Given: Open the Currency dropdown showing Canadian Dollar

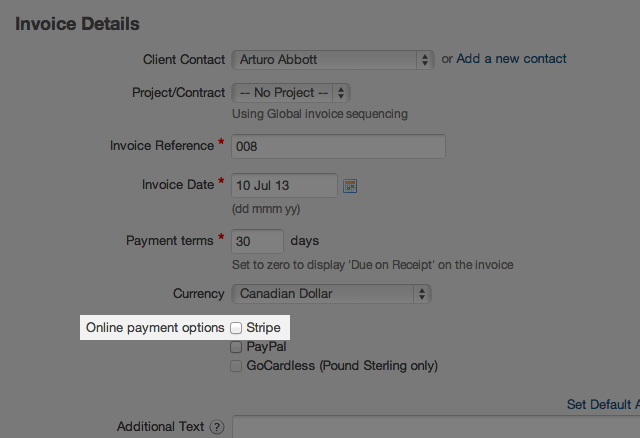Looking at the screenshot, I should [331, 294].
